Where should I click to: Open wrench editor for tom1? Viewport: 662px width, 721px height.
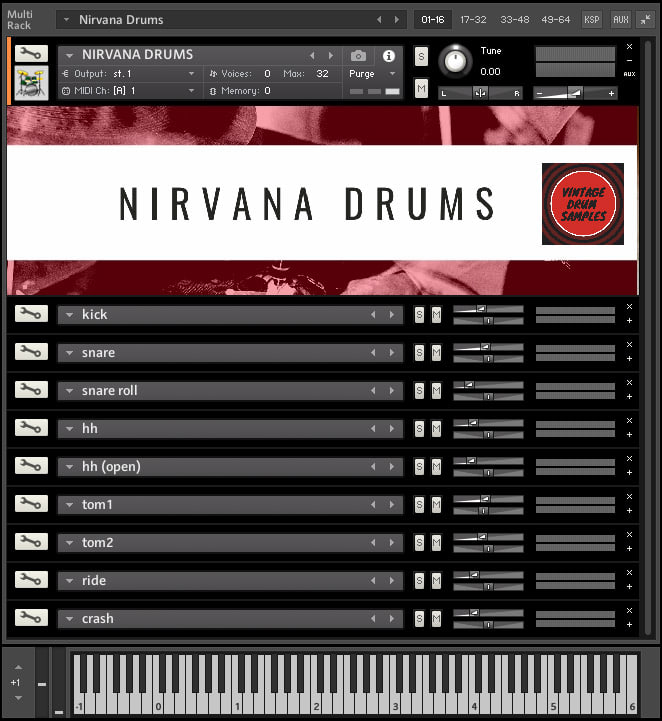coord(31,504)
